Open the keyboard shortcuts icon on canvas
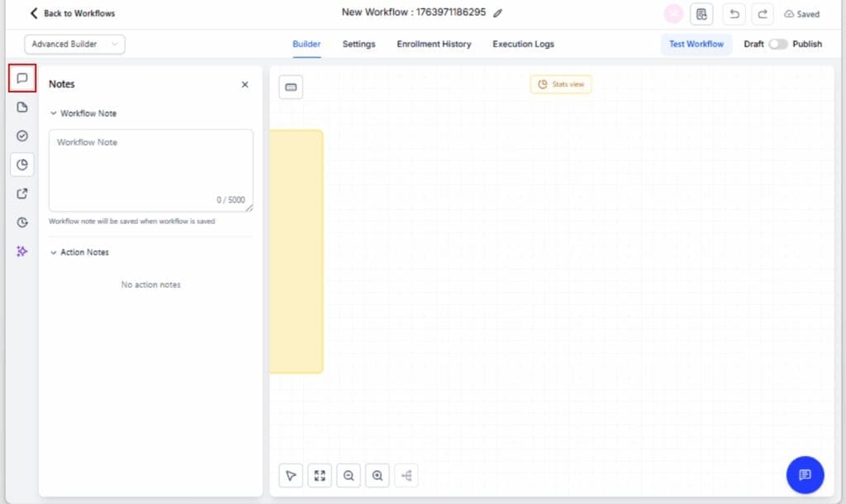 click(291, 86)
